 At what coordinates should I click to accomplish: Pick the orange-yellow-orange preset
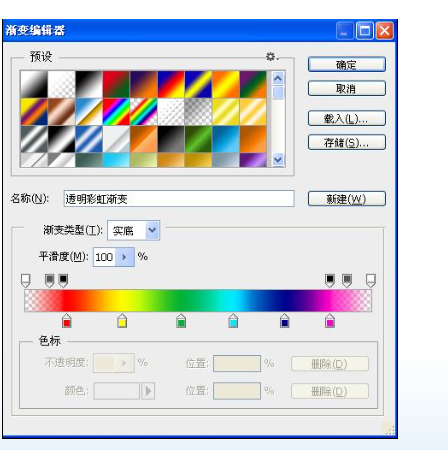[226, 84]
